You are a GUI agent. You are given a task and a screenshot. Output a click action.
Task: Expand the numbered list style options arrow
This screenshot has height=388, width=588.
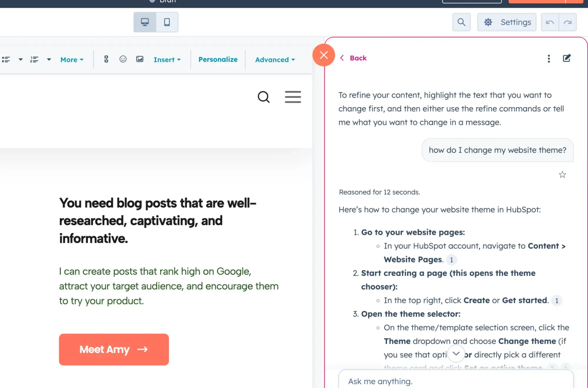tap(49, 59)
